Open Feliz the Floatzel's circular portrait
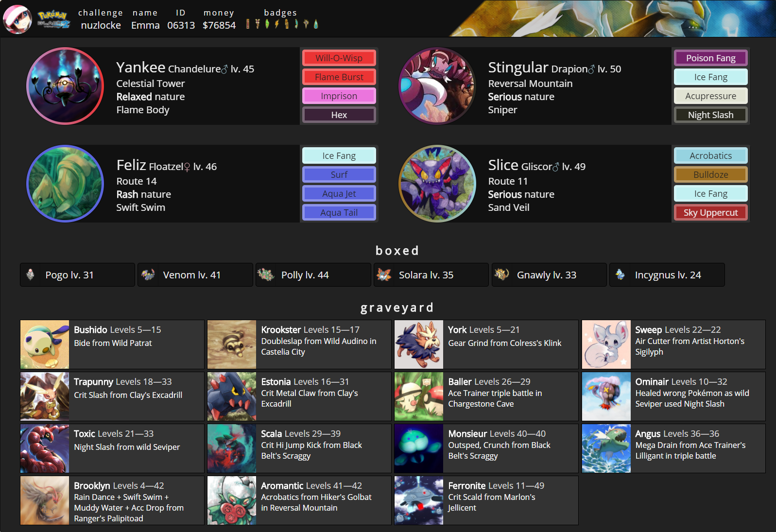Screen dimensions: 776x532 [x=65, y=184]
